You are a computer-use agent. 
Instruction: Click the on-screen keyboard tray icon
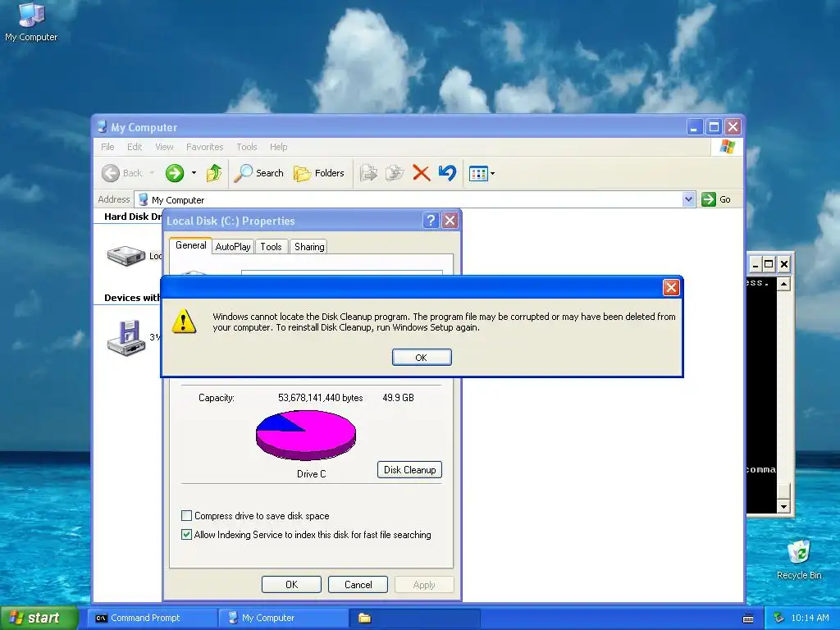click(748, 619)
